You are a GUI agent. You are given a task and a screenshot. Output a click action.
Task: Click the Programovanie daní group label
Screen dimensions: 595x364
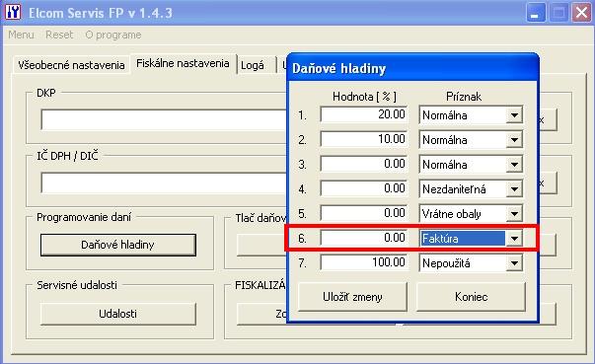pyautogui.click(x=84, y=217)
